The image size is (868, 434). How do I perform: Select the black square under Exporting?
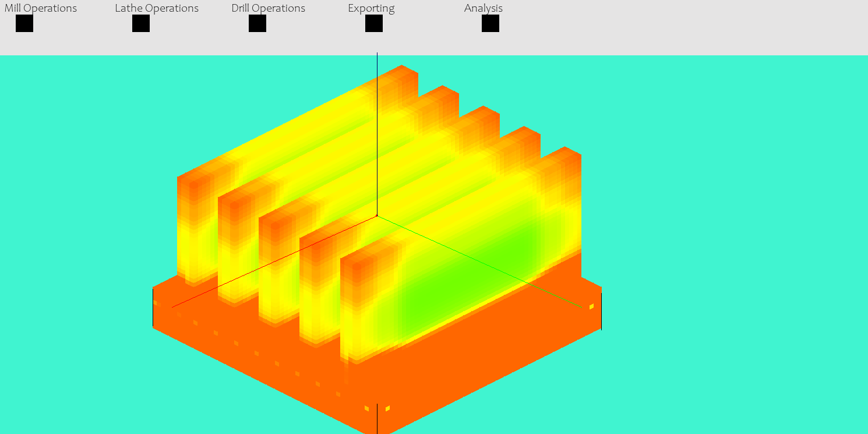pyautogui.click(x=374, y=23)
